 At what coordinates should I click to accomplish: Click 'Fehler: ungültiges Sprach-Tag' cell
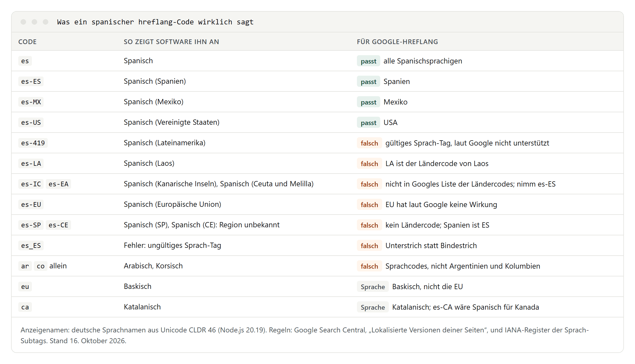coord(172,245)
